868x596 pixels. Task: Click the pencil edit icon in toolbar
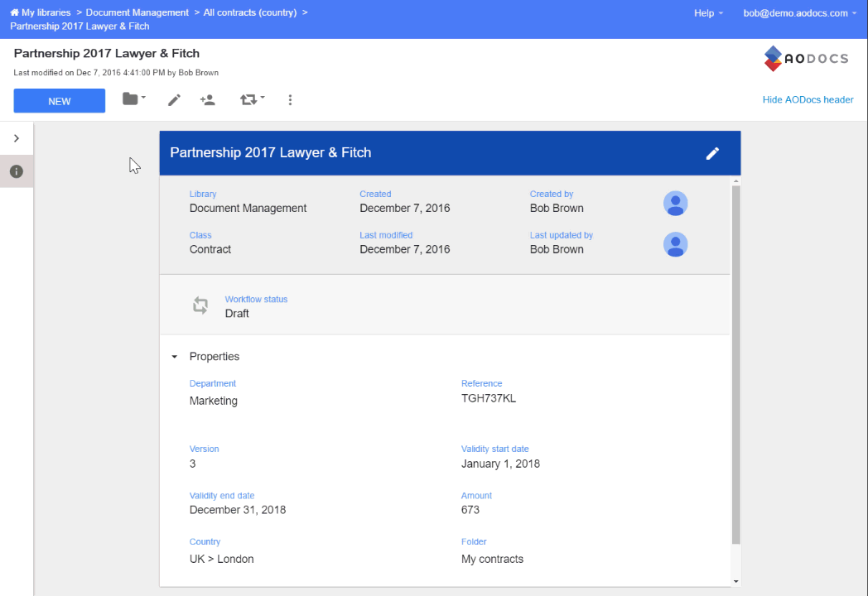pos(175,100)
